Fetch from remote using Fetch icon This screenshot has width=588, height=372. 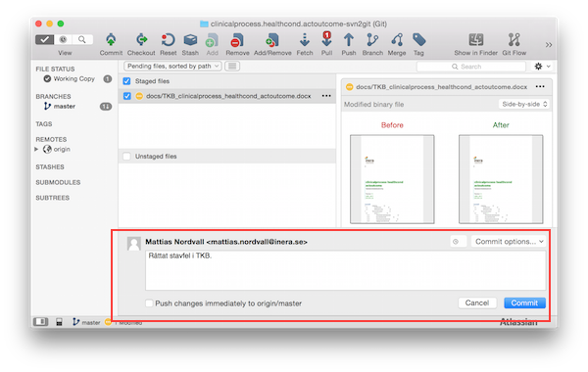tap(305, 40)
